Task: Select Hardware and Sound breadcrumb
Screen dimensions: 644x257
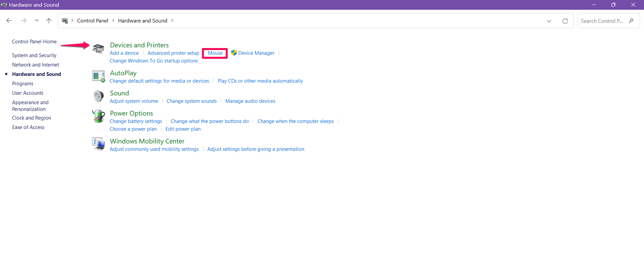Action: tap(143, 20)
